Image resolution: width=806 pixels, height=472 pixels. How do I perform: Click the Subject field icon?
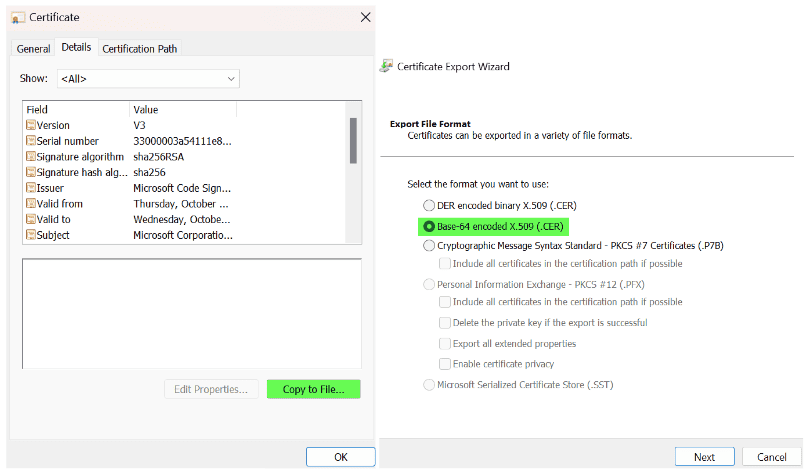click(x=31, y=235)
